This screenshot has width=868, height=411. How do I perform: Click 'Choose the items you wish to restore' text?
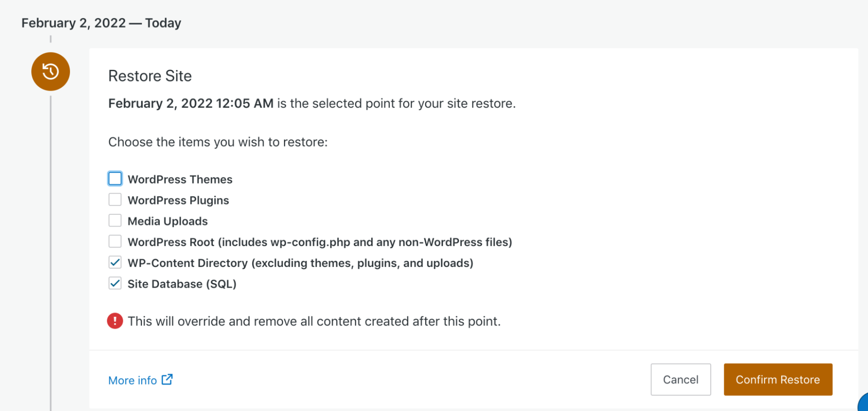click(218, 142)
